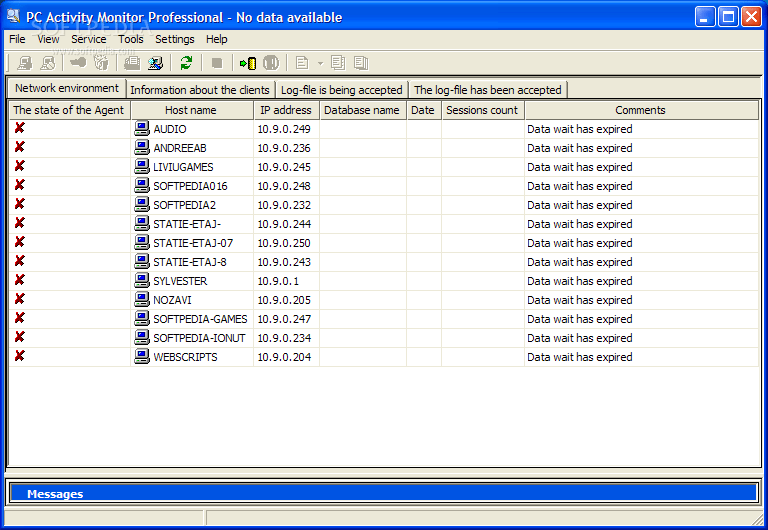Viewport: 768px width, 530px height.
Task: Sort by IP address column header
Action: (x=286, y=110)
